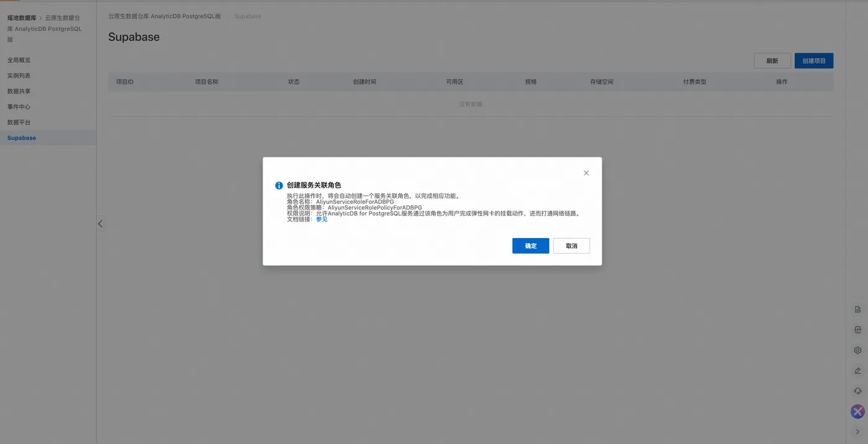
Task: Click the role name AliyunServiceRoleForADBPG text
Action: (355, 202)
